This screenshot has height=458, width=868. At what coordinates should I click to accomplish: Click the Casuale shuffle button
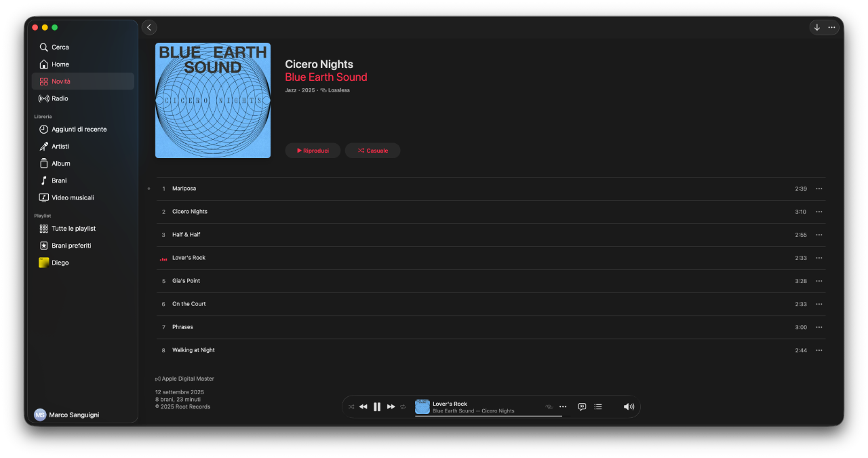click(x=372, y=151)
